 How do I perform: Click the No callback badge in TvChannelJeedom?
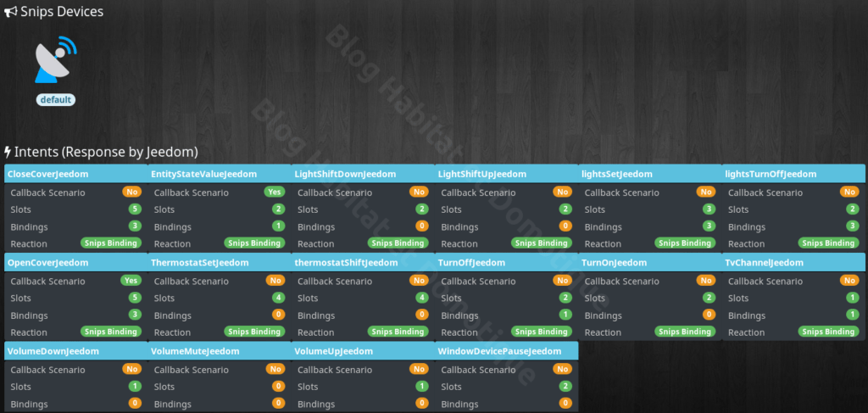pos(849,281)
